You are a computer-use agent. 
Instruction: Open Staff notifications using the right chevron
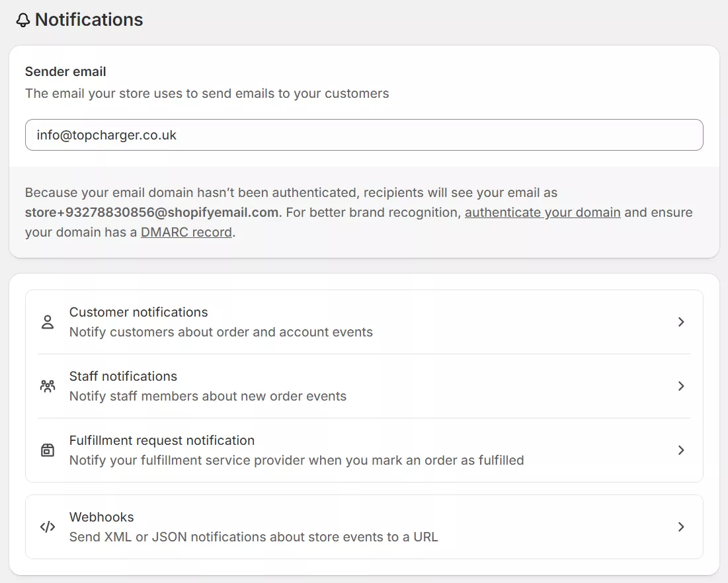[681, 386]
